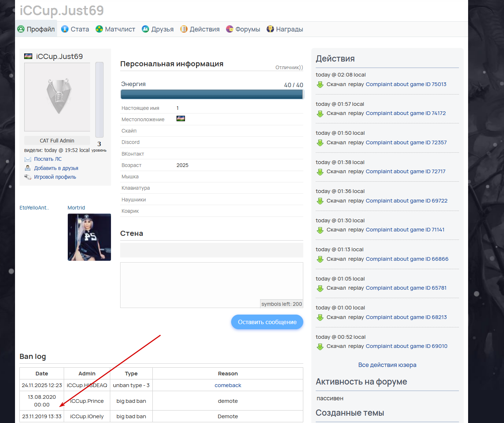
Task: Open the Действия tab
Action: [x=200, y=29]
